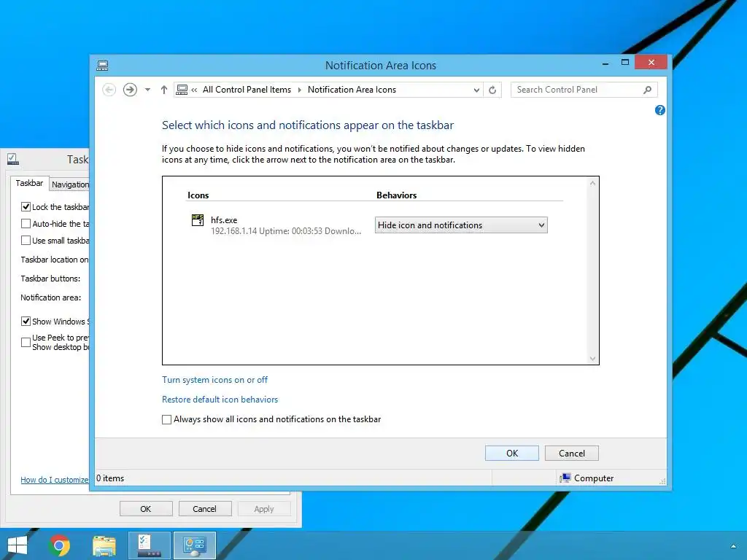Click Cancel in Taskbar properties dialog
Screen dimensions: 747x560
tap(204, 508)
